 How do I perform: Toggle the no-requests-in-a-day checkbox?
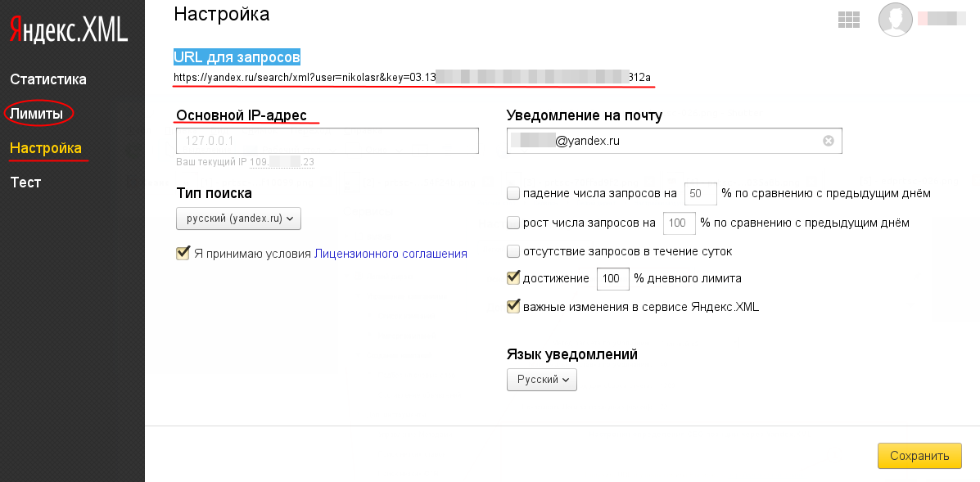pos(513,251)
